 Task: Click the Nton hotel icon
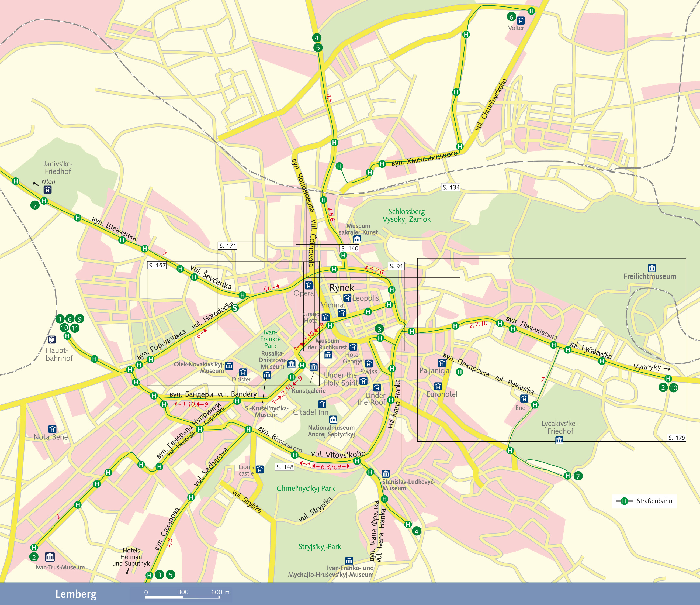[x=48, y=190]
